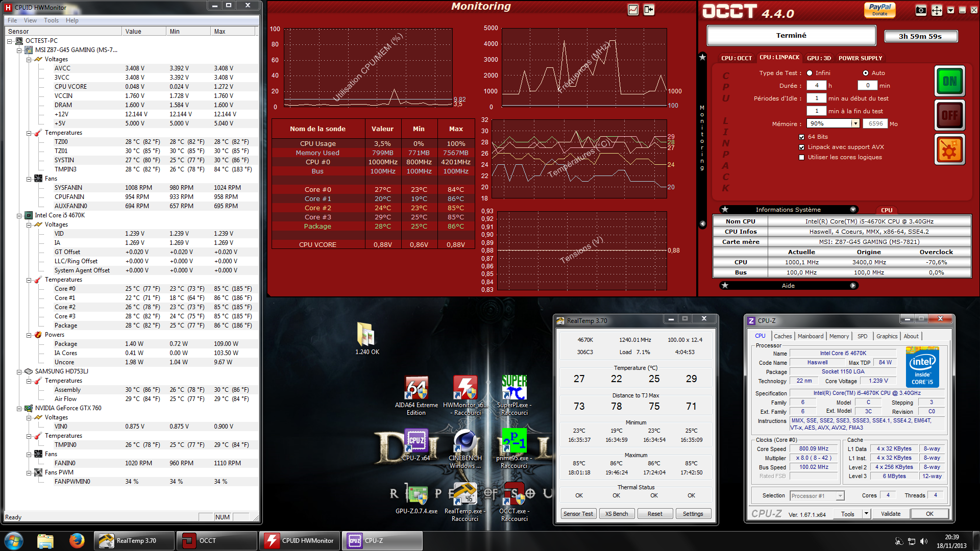Screen dimensions: 980x551
Task: Click the Validate button in CPU-Z
Action: coord(890,514)
